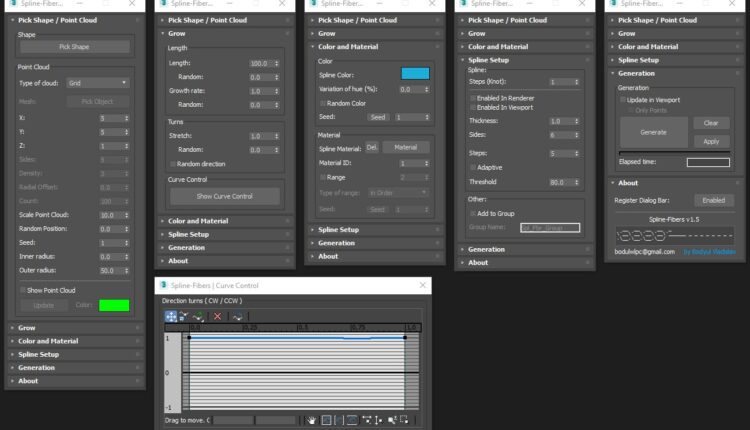Click the Group Name input field
This screenshot has width=750, height=430.
550,228
